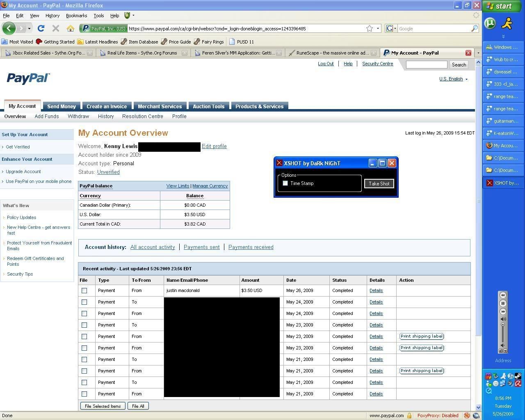The height and width of the screenshot is (420, 525).
Task: Launch AIM running man quick launch icon
Action: pos(508,23)
